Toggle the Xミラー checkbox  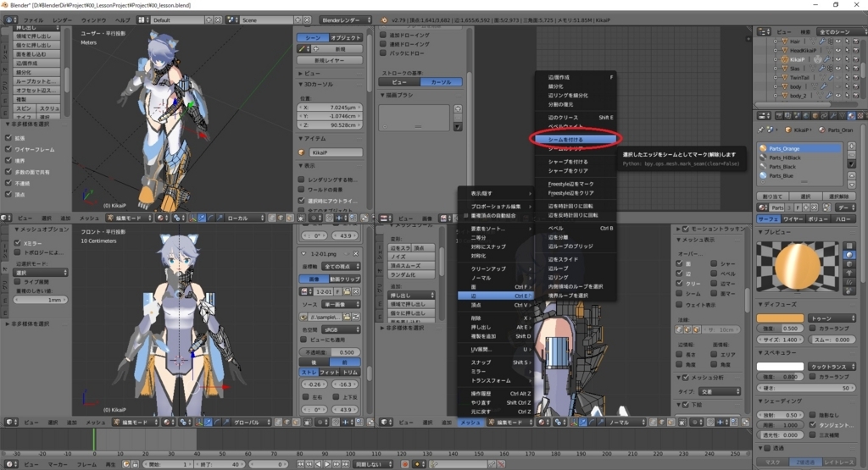(17, 243)
